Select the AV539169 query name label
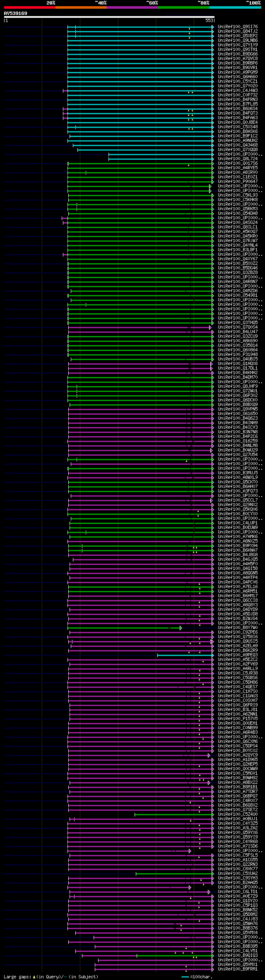This screenshot has height=980, width=265. click(16, 13)
